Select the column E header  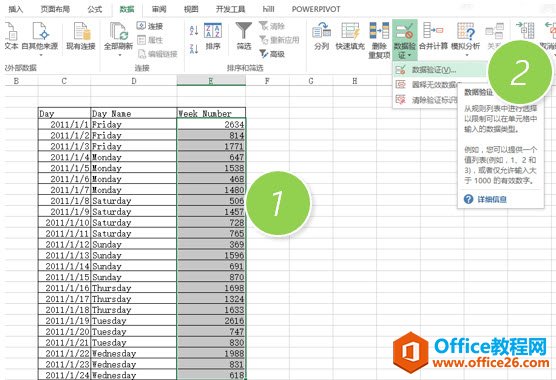pyautogui.click(x=211, y=81)
